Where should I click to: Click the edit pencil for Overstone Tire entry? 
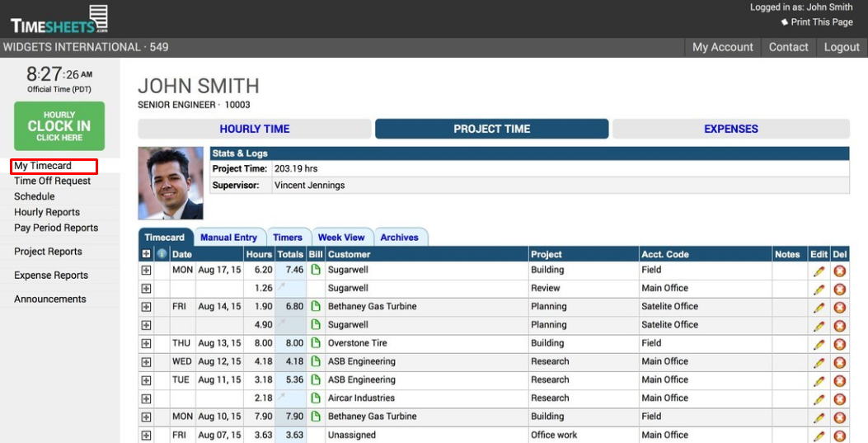819,343
